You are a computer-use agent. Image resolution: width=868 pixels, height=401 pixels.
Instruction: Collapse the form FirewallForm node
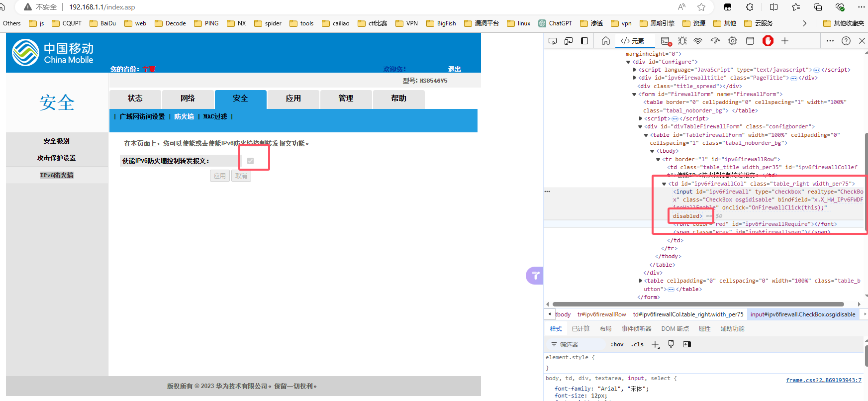[x=634, y=94]
